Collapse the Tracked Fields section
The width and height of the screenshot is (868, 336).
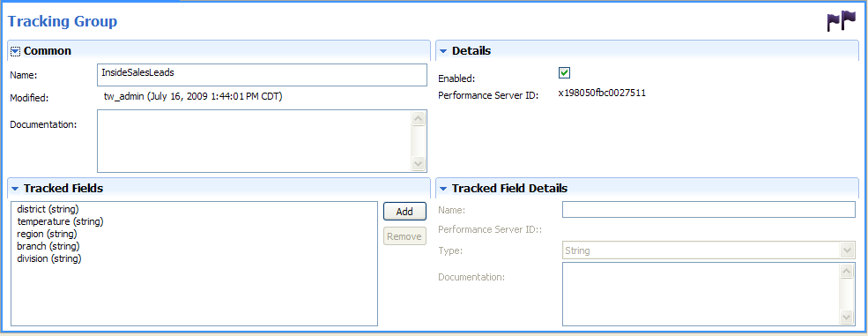(15, 188)
